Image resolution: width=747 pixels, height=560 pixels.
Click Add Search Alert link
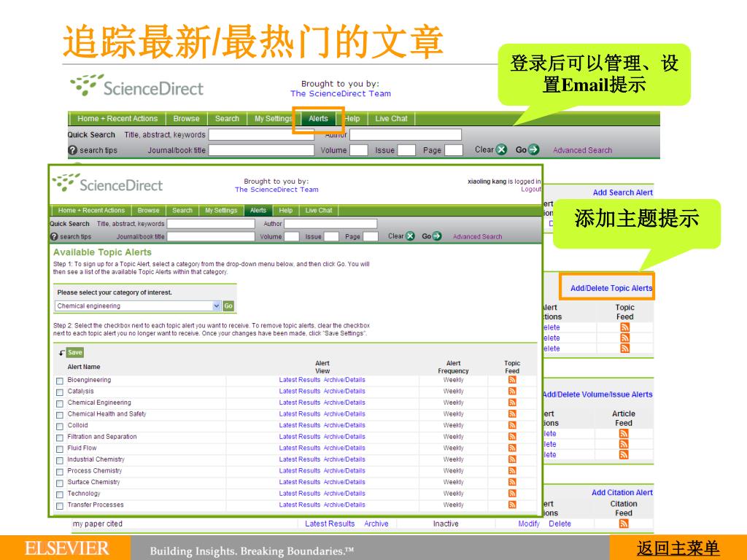[623, 192]
